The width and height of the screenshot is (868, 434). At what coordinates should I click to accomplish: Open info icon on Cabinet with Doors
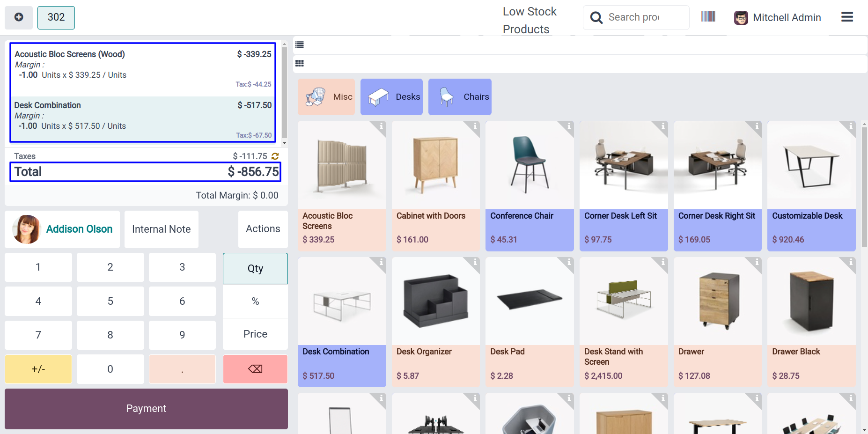475,126
